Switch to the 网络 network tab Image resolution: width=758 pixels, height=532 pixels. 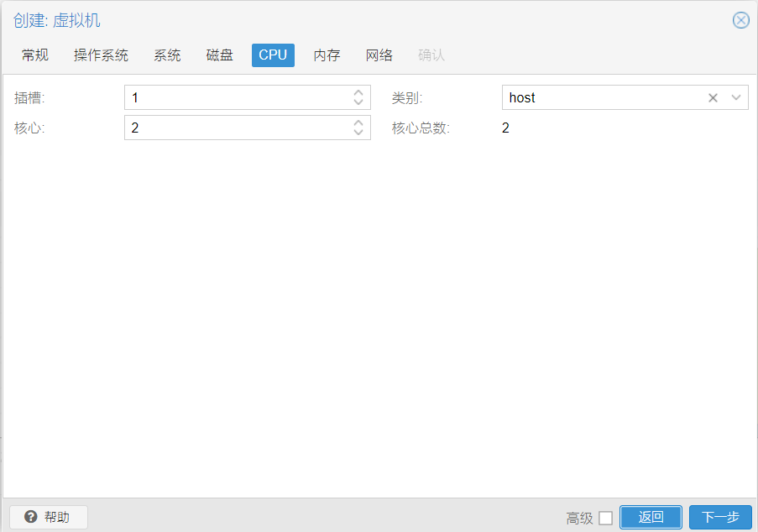coord(379,55)
